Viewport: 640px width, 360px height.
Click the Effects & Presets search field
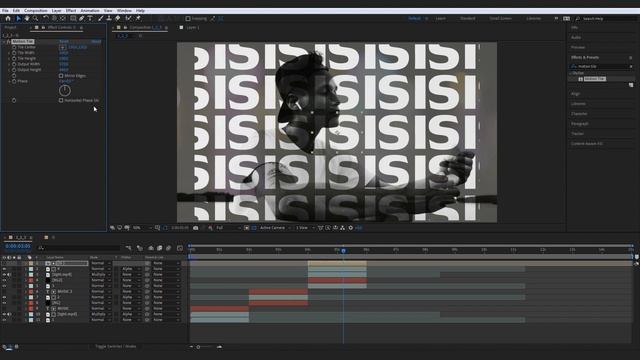coord(602,66)
